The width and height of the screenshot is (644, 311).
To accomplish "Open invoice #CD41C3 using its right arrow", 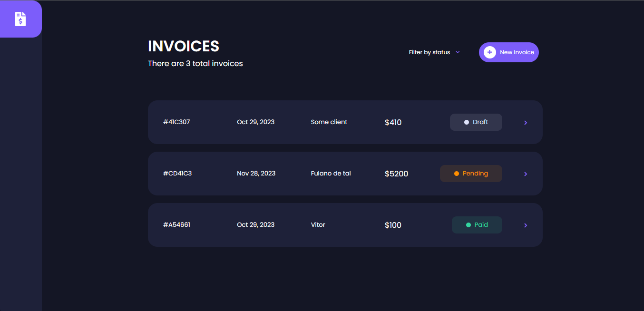I will tap(526, 174).
